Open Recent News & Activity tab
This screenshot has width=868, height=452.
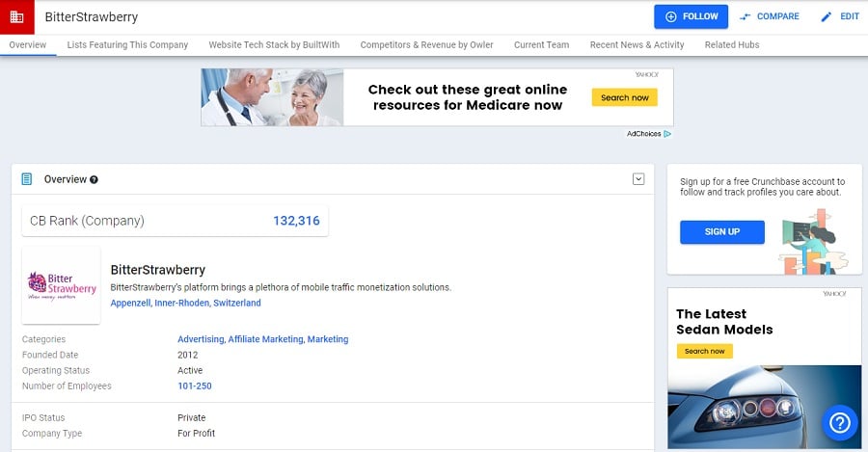(x=637, y=44)
